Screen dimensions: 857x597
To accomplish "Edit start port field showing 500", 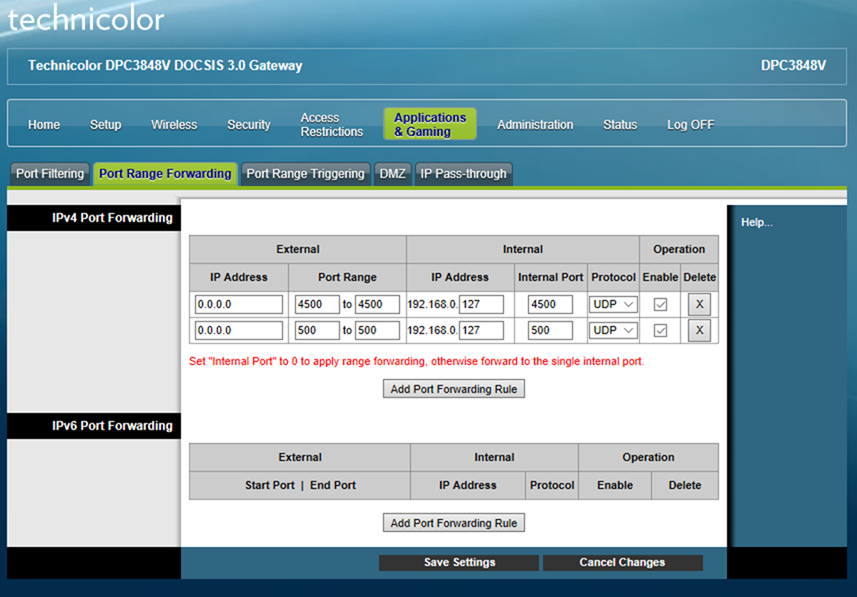I will 317,330.
